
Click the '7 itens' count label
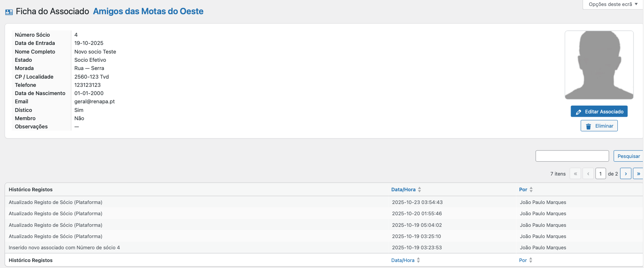[558, 174]
